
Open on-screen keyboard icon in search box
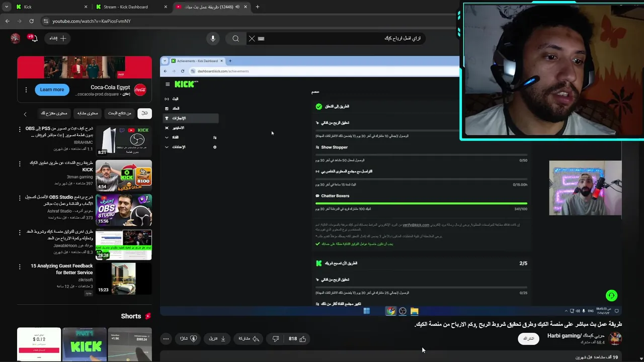click(261, 38)
